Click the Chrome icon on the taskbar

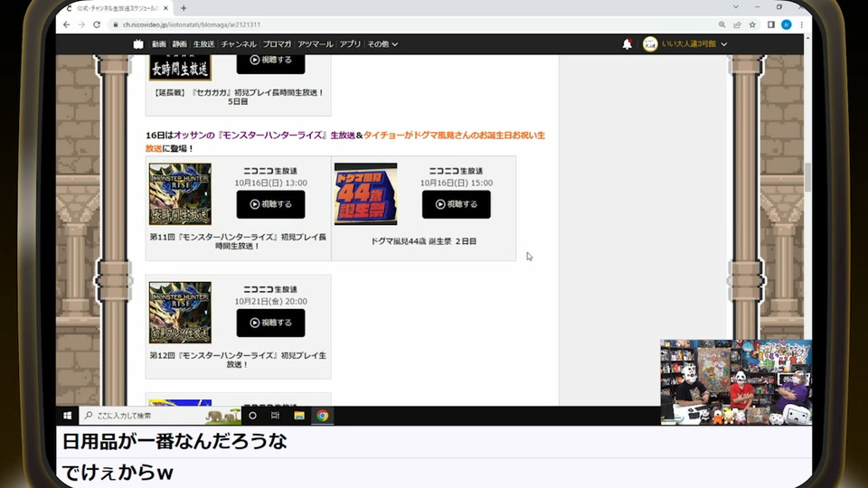point(323,416)
